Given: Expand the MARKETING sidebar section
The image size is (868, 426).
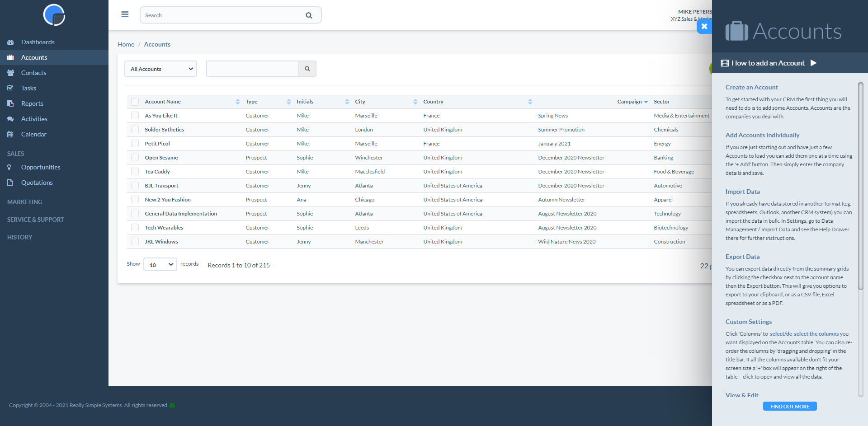Looking at the screenshot, I should (x=25, y=202).
